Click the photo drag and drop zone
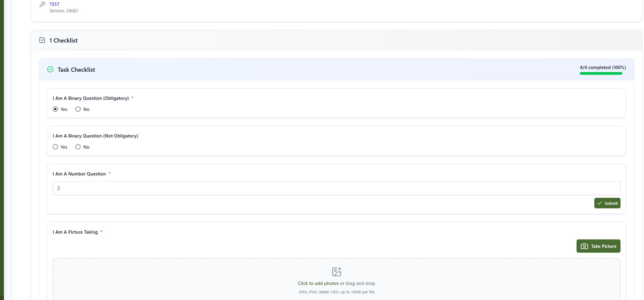The width and height of the screenshot is (644, 300). pos(336,279)
